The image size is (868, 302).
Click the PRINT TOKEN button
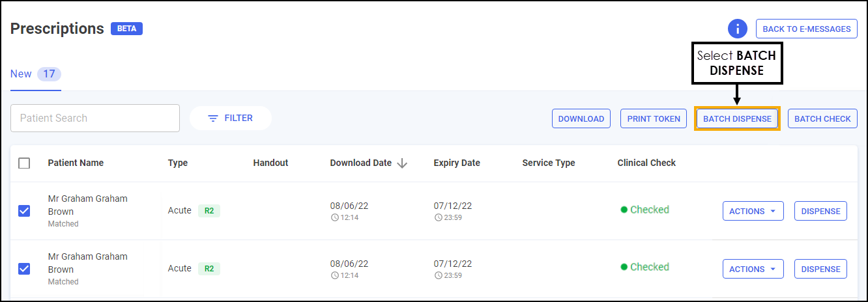(653, 118)
